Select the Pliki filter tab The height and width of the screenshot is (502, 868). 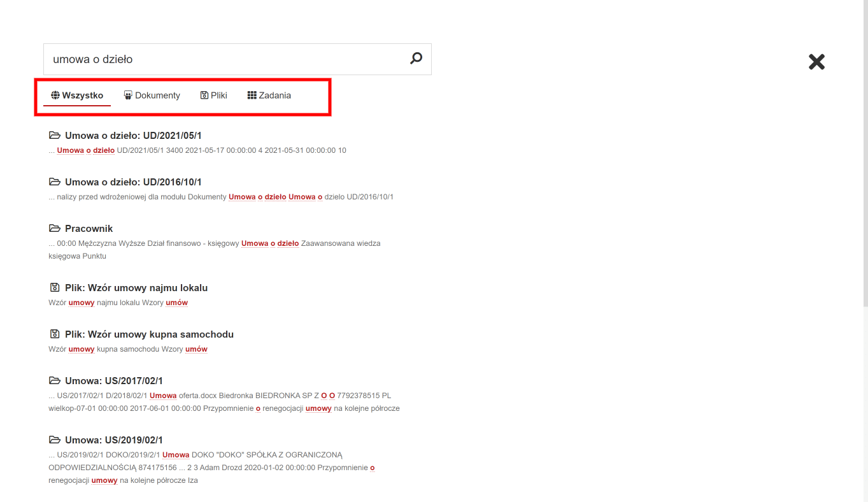[x=213, y=96]
